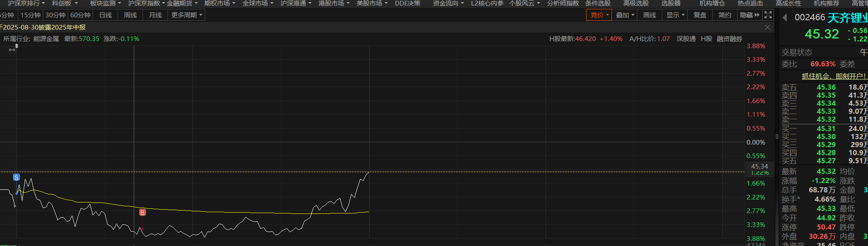Open 港股市场 menu

tap(334, 3)
